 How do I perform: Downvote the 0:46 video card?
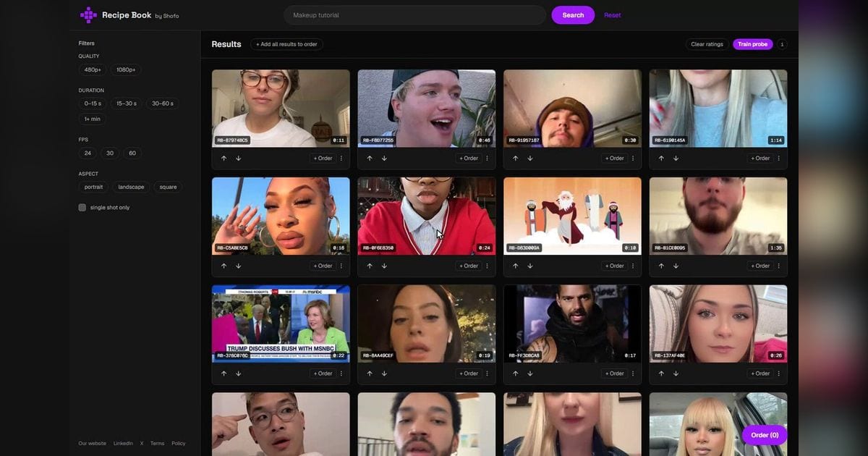(384, 158)
